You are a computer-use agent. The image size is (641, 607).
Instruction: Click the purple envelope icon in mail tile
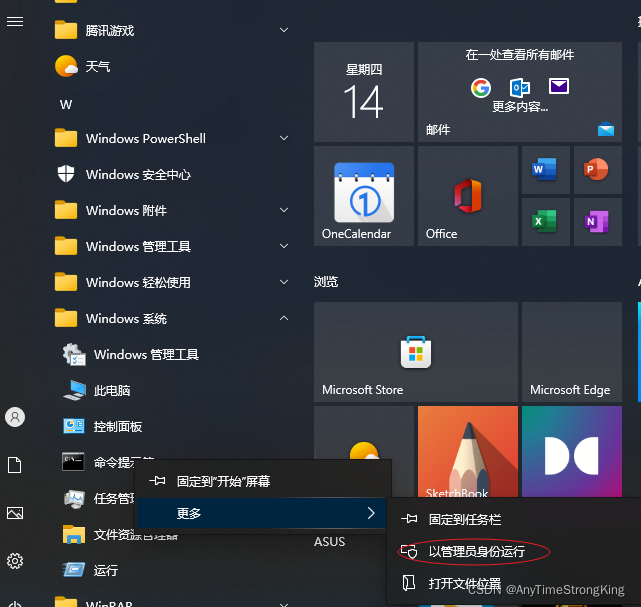[x=559, y=86]
